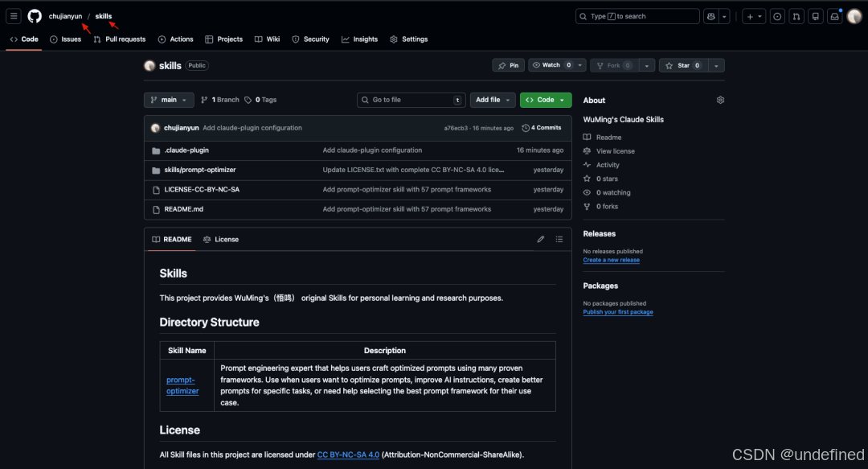
Task: Open README outline list icon
Action: [559, 240]
